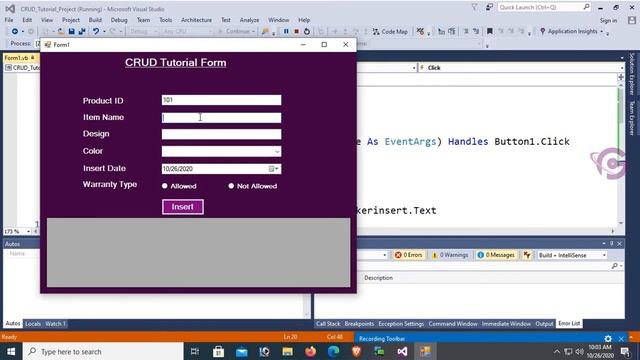Open the File menu
This screenshot has width=640, height=360.
coord(9,20)
